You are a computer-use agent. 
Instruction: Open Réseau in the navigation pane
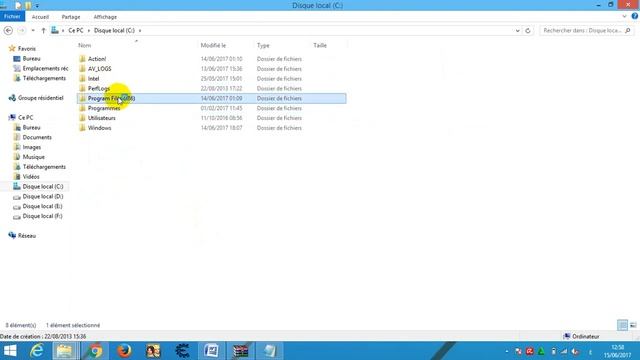27,236
